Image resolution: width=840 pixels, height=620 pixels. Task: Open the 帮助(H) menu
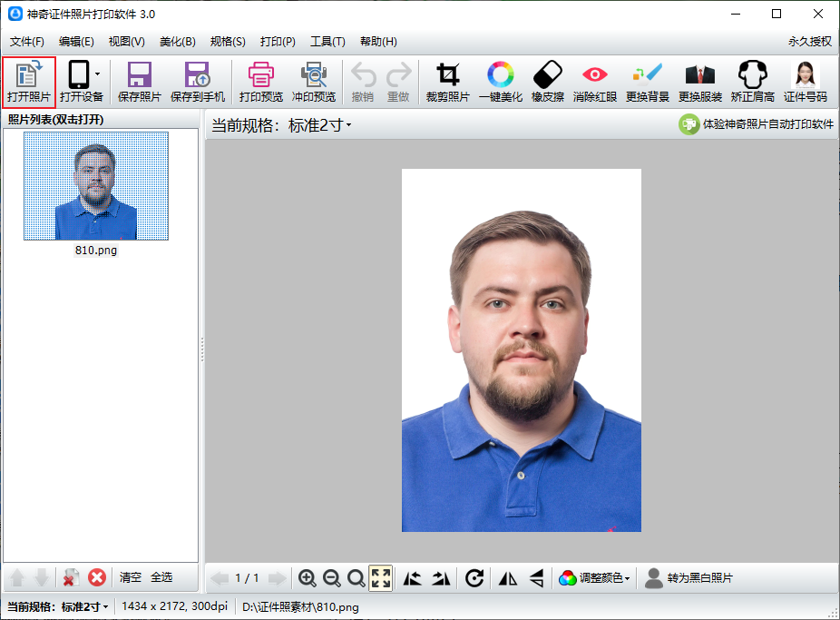[x=378, y=41]
